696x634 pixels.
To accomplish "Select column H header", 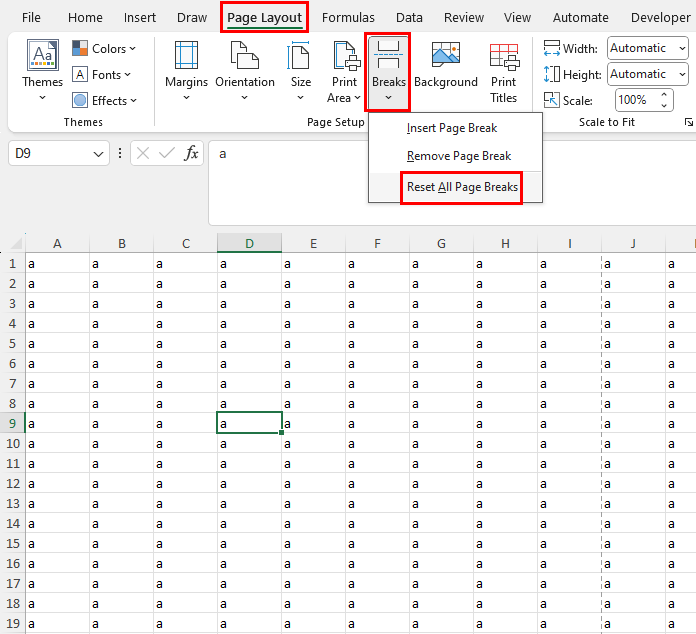I will (x=505, y=243).
